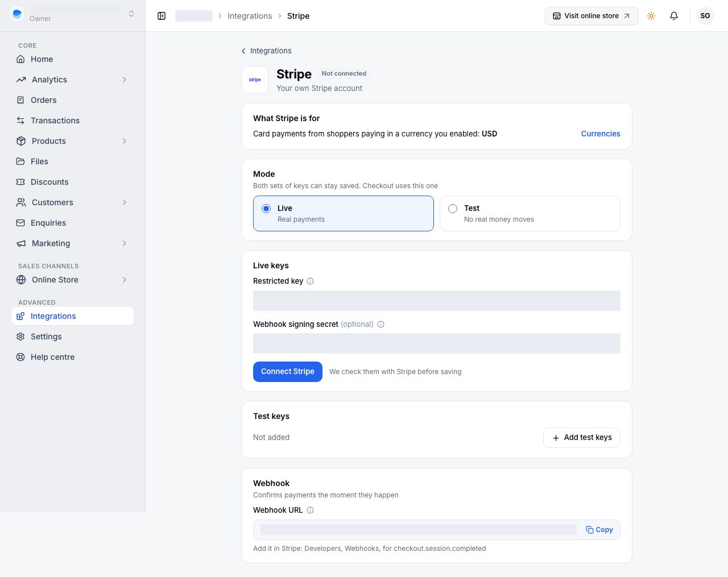Click 'We check them with Stripe before saving'
728x577 pixels.
395,372
